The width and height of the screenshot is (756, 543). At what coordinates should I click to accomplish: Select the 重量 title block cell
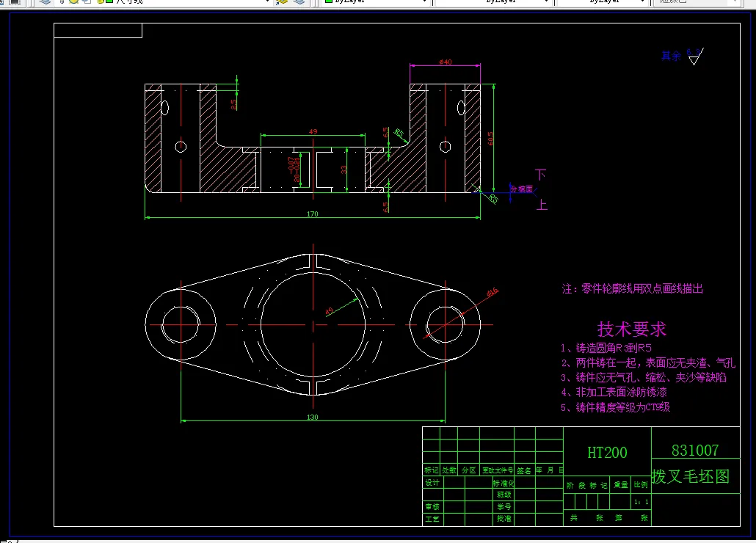(x=620, y=485)
